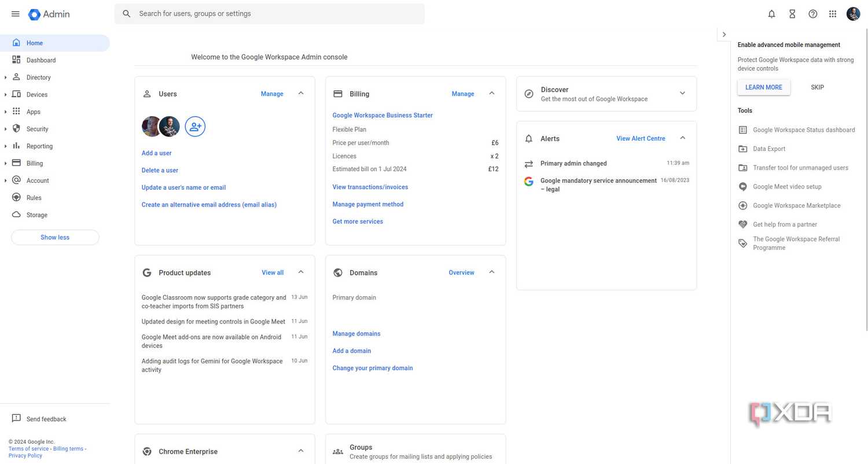Click the Transfer tool folder icon
This screenshot has height=464, width=868.
pos(743,168)
